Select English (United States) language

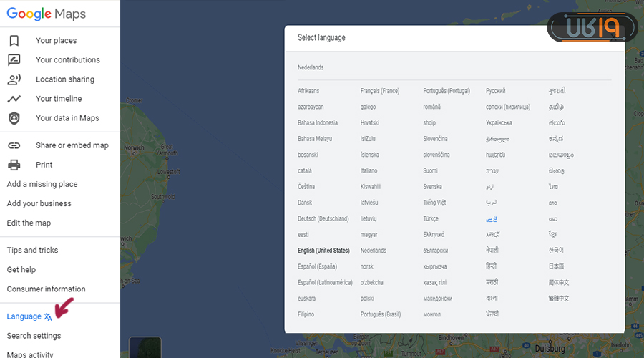(x=323, y=251)
